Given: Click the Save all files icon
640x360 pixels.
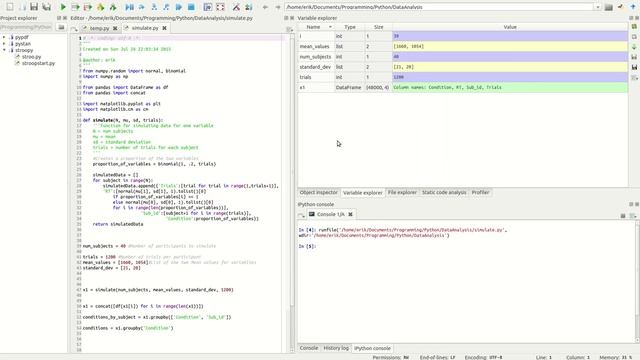Looking at the screenshot, I should pos(47,7).
